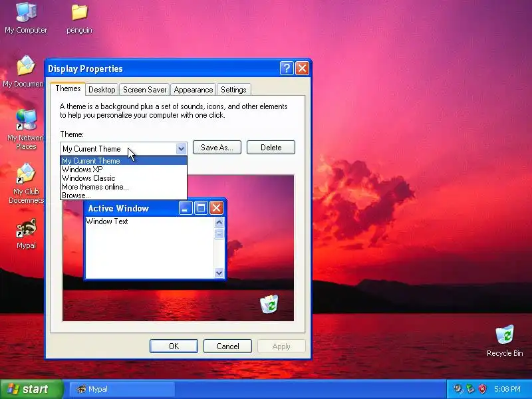
Task: Click the Start button
Action: (31, 389)
